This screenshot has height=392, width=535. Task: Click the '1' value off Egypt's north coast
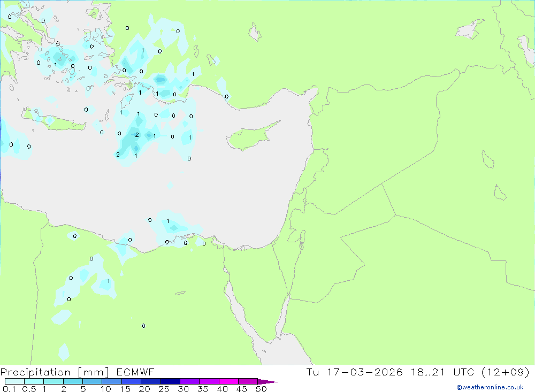point(168,221)
